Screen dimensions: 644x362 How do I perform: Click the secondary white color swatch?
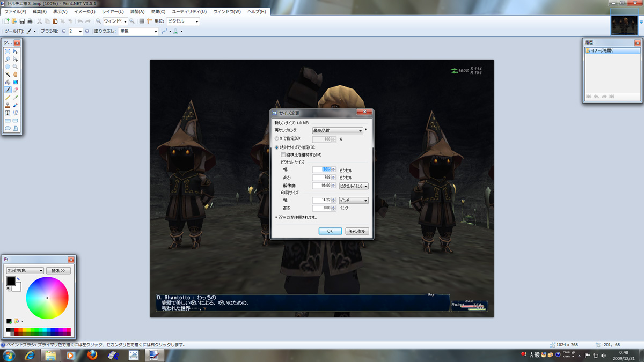17,288
